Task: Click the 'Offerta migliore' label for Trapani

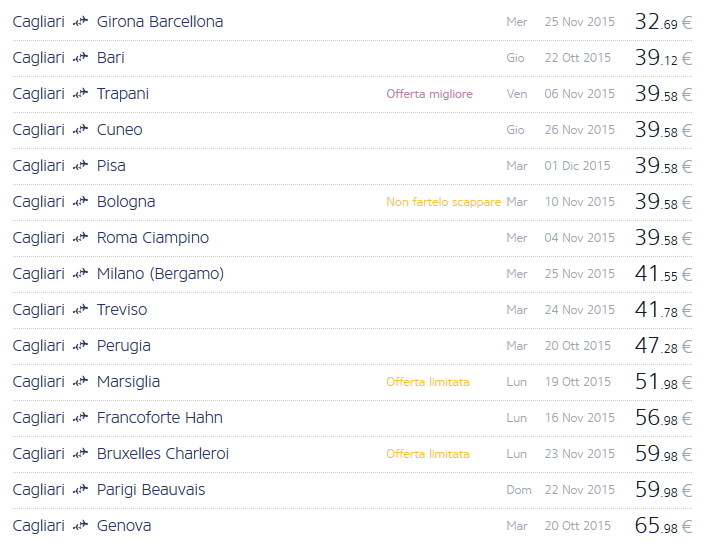Action: (429, 94)
